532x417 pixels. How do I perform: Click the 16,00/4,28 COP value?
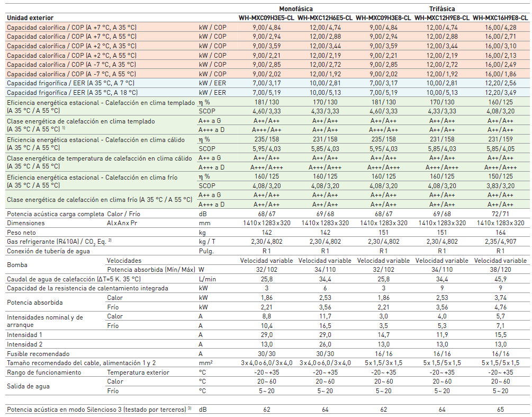(500, 27)
